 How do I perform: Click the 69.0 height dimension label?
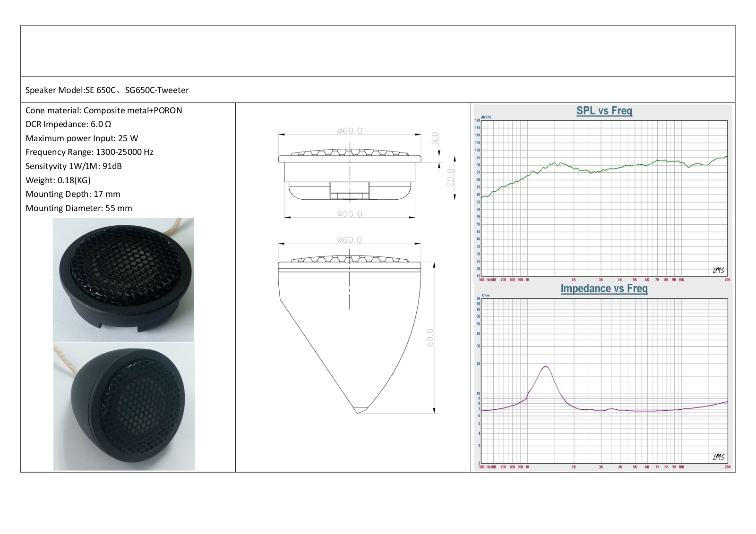click(x=430, y=338)
